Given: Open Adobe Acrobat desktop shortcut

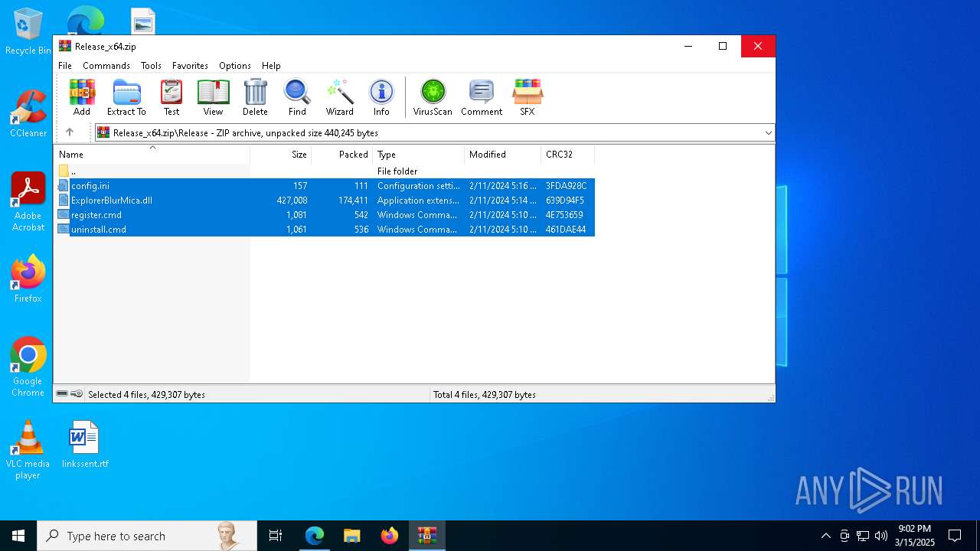Looking at the screenshot, I should (x=28, y=201).
